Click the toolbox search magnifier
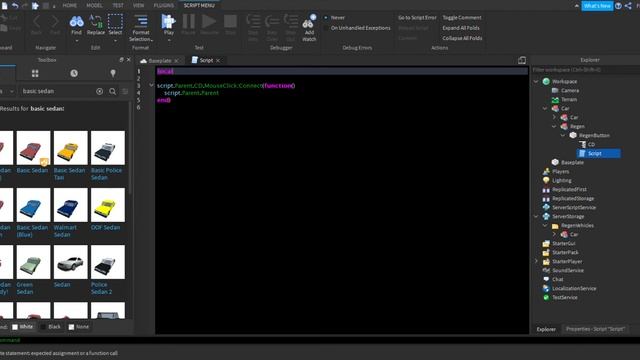This screenshot has width=640, height=360. coord(112,91)
